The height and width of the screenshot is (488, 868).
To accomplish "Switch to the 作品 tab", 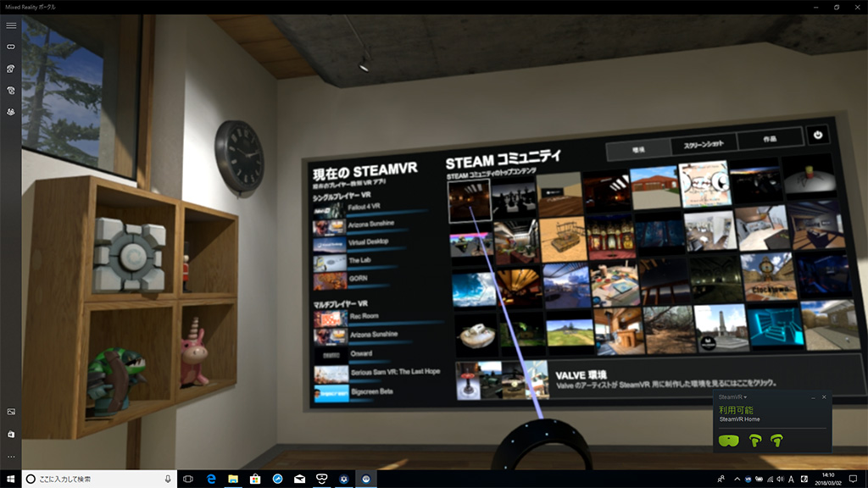I will pyautogui.click(x=770, y=139).
